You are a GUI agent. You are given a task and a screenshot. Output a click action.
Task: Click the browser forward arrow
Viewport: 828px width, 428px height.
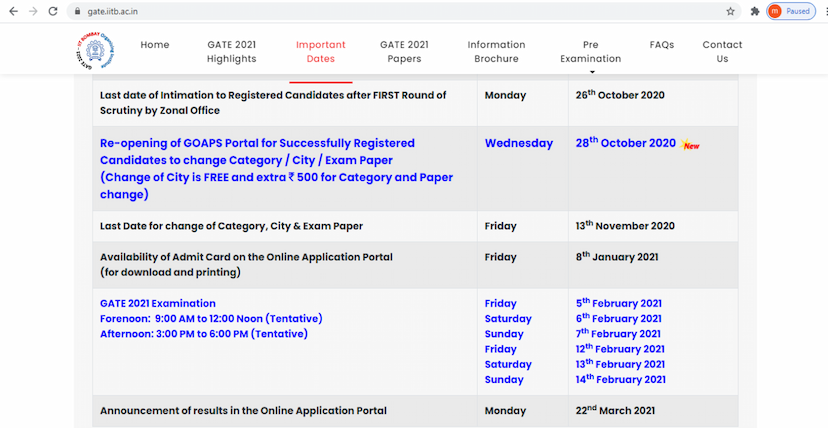33,11
